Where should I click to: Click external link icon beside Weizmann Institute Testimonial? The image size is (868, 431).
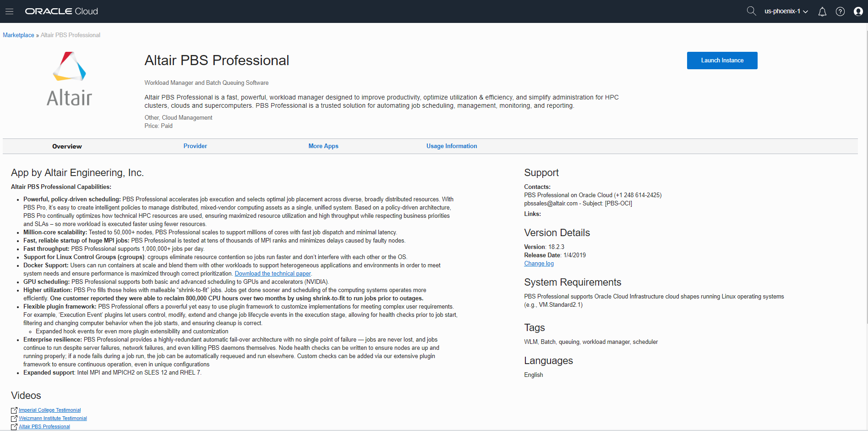pos(14,419)
